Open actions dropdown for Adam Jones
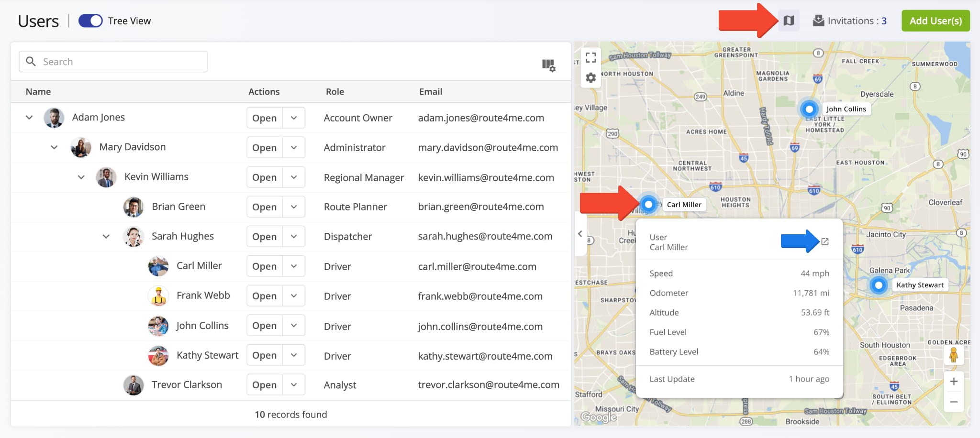The height and width of the screenshot is (438, 980). [x=294, y=118]
